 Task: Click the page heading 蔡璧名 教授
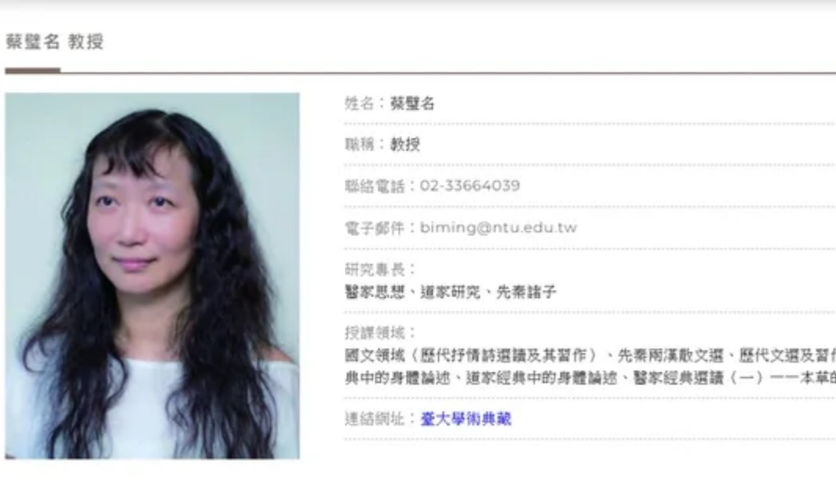[55, 42]
